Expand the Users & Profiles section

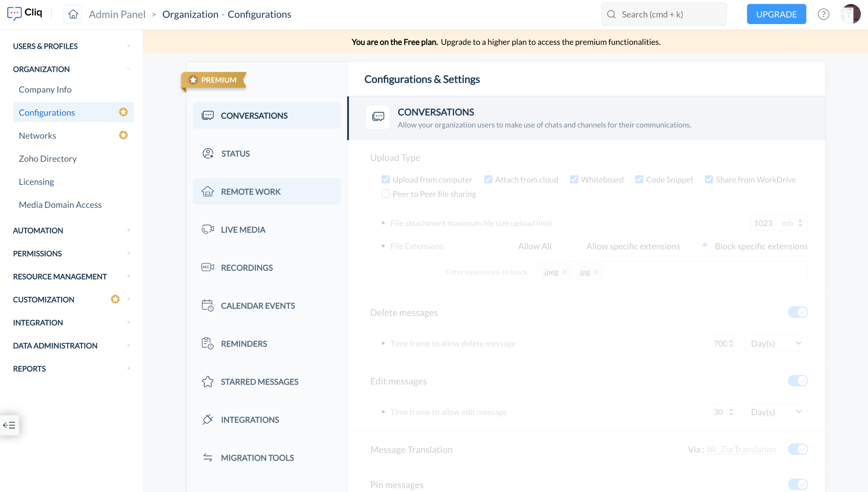(128, 46)
